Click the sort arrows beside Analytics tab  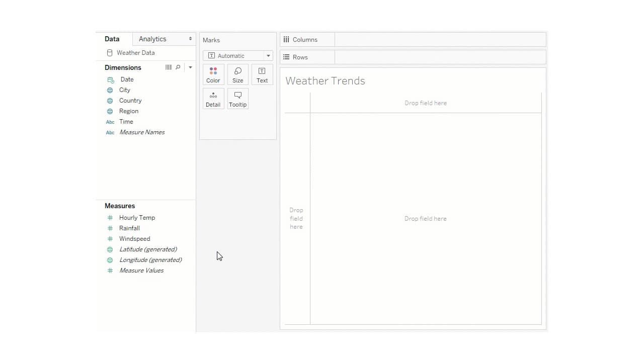pos(190,39)
